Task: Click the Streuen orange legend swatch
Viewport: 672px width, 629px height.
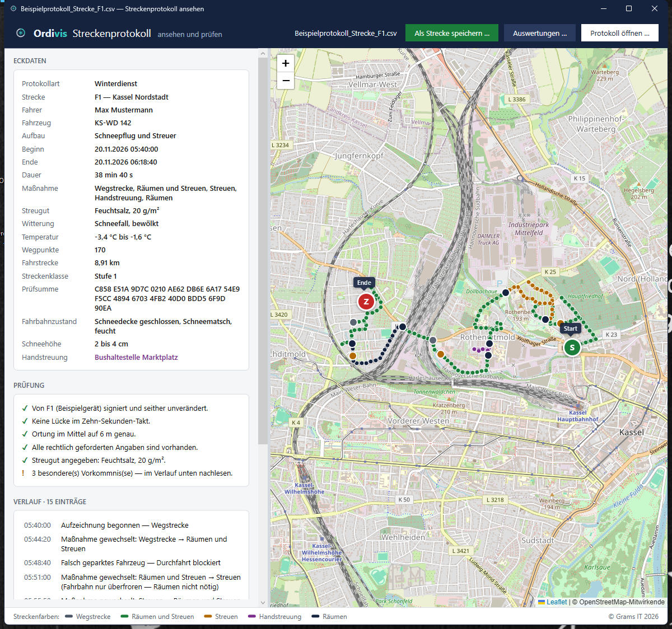Action: pos(208,617)
